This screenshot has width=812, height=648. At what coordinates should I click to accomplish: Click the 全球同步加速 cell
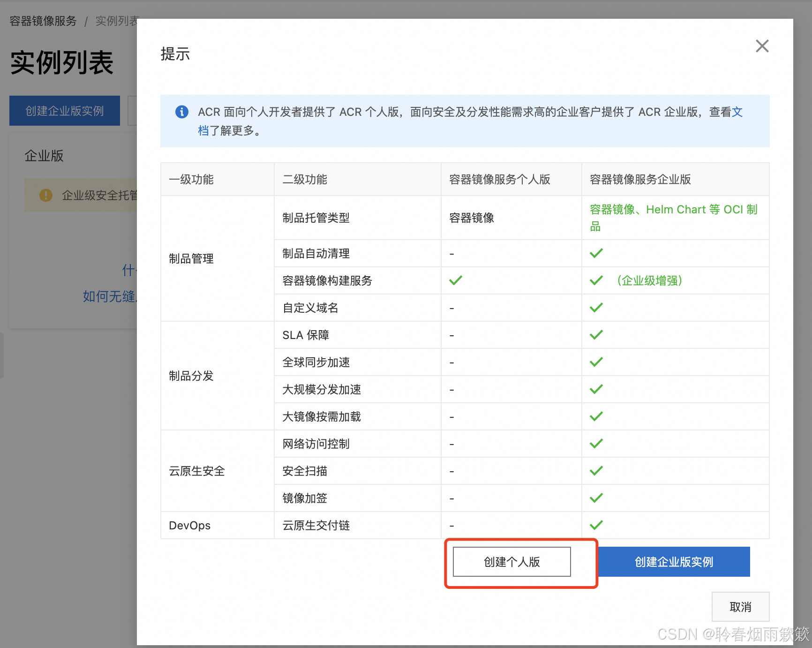pos(357,362)
